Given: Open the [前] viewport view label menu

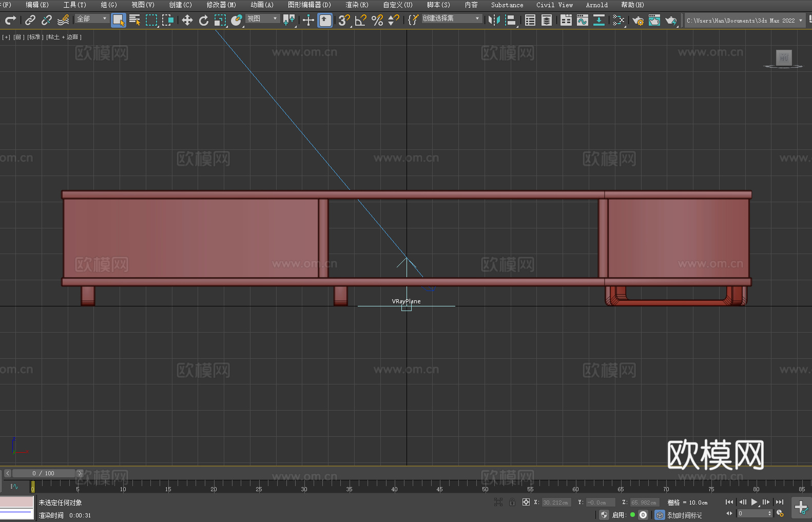Looking at the screenshot, I should [18, 37].
